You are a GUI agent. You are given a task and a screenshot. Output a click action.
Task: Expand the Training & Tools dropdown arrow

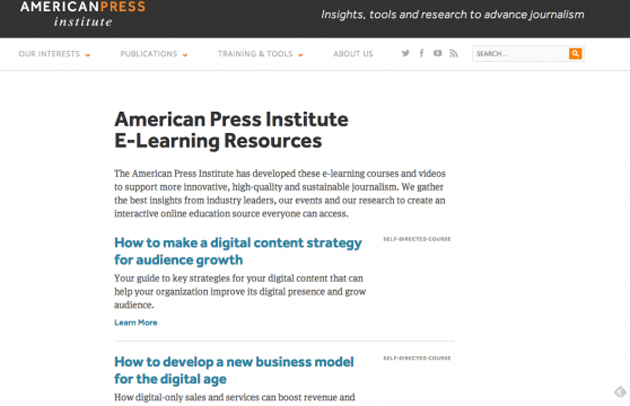300,55
